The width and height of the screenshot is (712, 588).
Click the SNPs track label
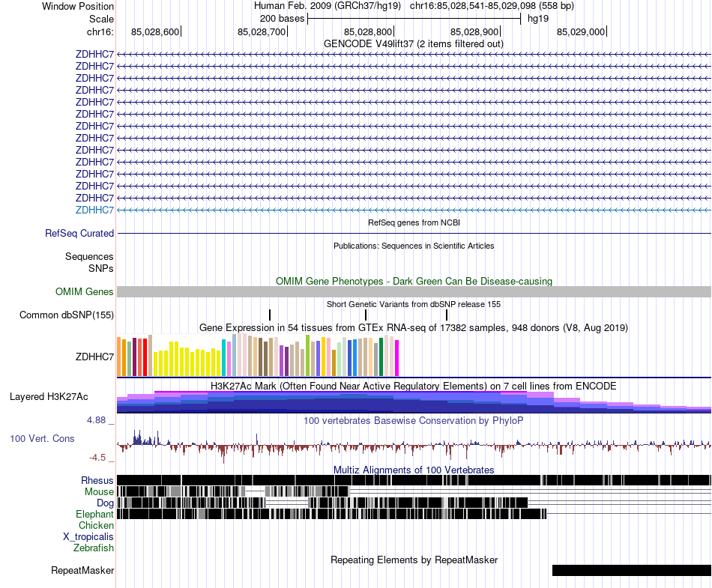pyautogui.click(x=101, y=269)
